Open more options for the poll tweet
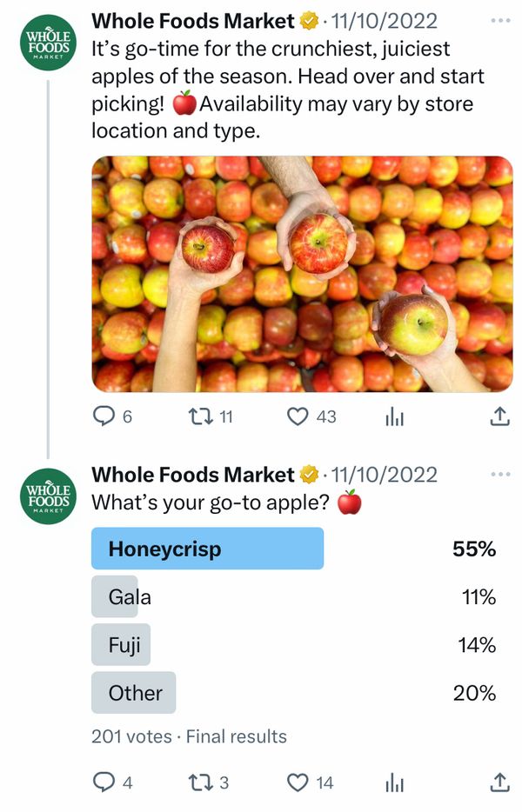The width and height of the screenshot is (522, 812). 501,475
